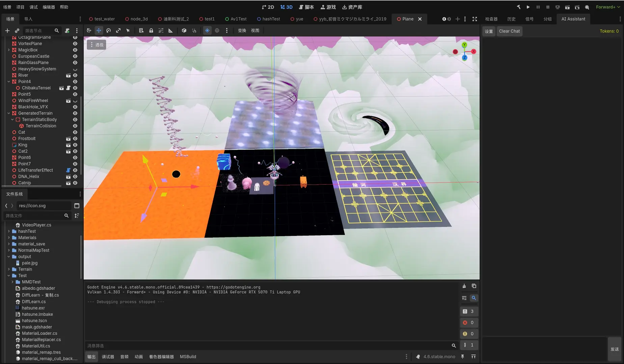Click the Clear Chat button

tap(509, 31)
